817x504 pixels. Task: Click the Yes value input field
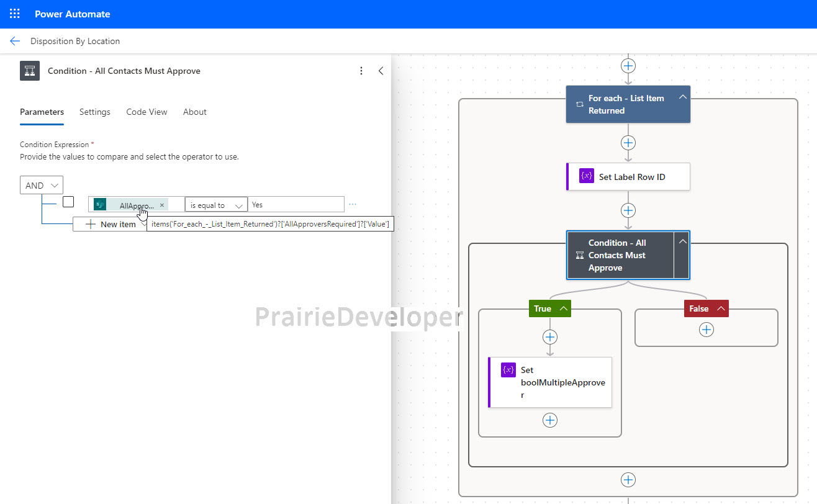coord(296,205)
